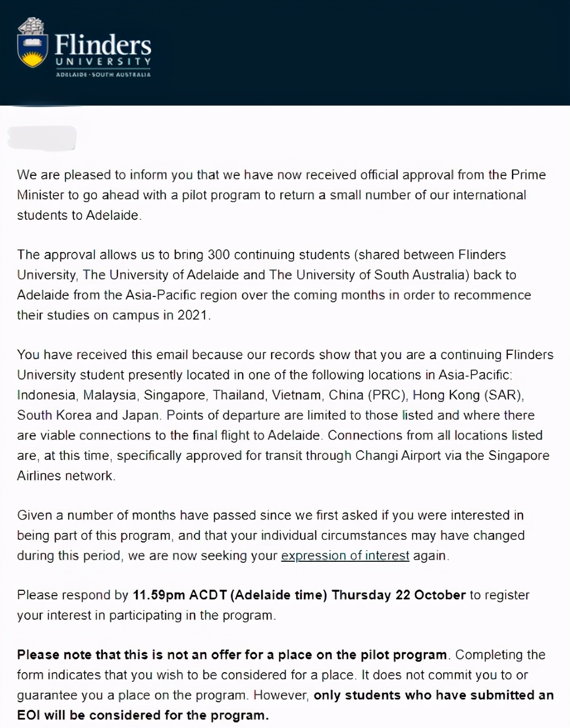Click the 'China (PRC)' location text
570x728 pixels.
tap(367, 395)
